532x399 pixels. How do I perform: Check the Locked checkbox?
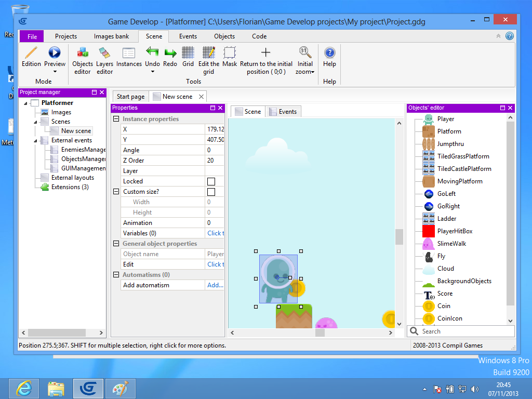point(211,181)
